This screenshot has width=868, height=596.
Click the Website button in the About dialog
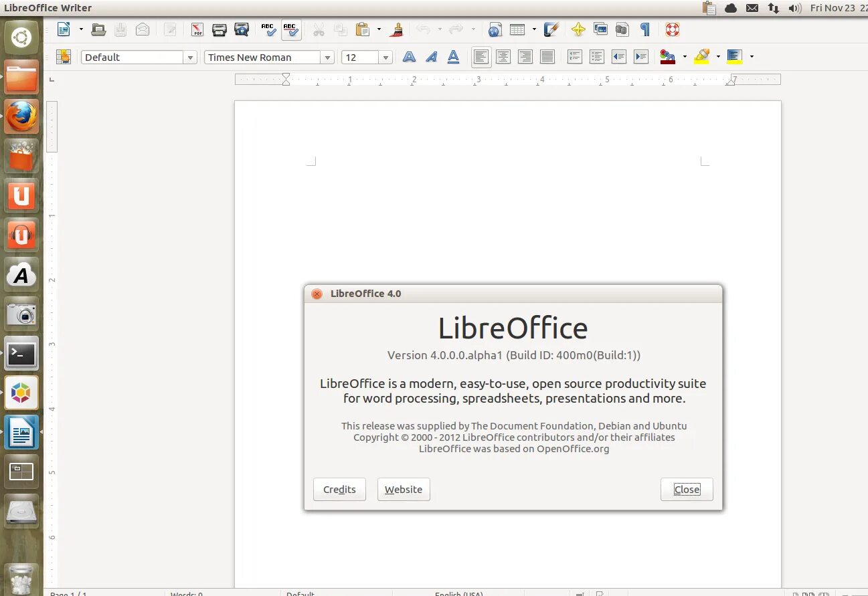point(404,490)
